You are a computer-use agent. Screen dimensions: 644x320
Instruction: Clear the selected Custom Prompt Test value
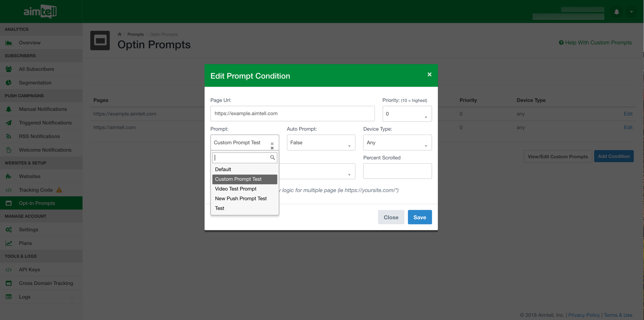tap(272, 143)
